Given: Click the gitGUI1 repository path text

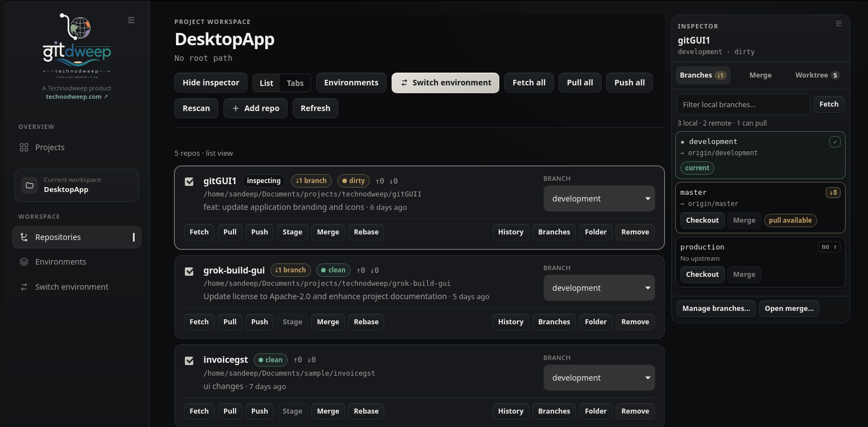Looking at the screenshot, I should [x=312, y=194].
